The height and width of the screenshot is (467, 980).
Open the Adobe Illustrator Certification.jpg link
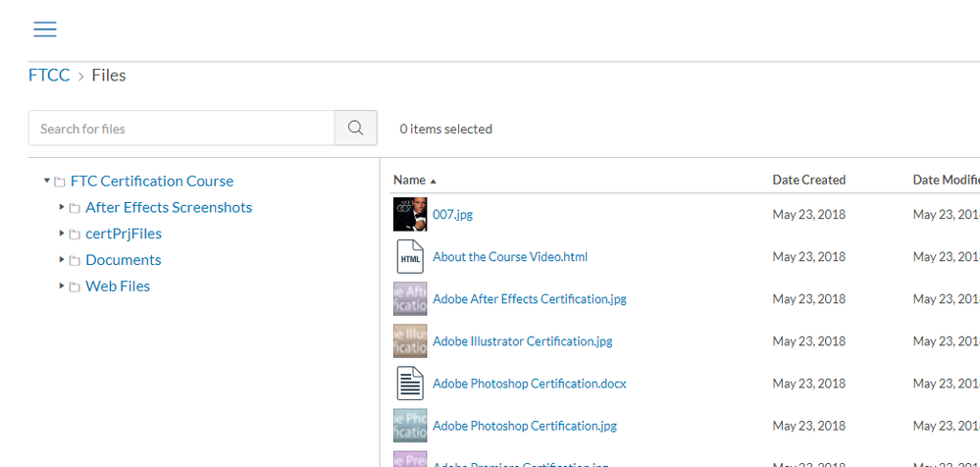pos(522,341)
